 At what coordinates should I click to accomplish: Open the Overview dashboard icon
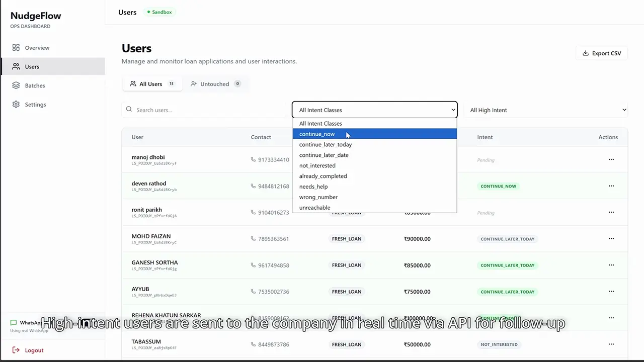pos(16,48)
